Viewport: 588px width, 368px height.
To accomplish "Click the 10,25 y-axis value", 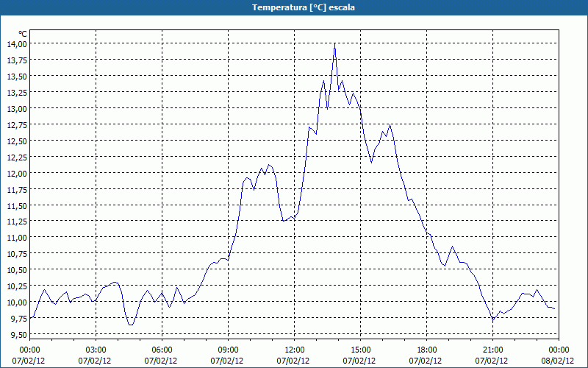I will pyautogui.click(x=17, y=286).
